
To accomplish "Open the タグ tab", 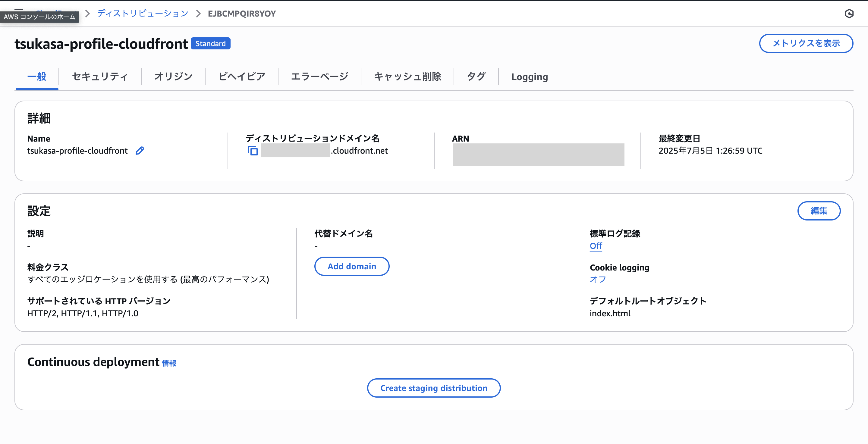I will 476,77.
